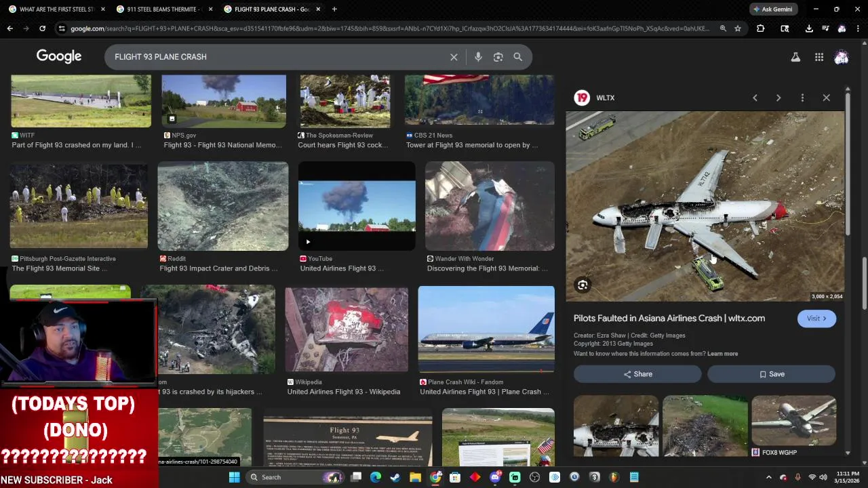Open The Flight 93 Memorial Site link

click(60, 268)
